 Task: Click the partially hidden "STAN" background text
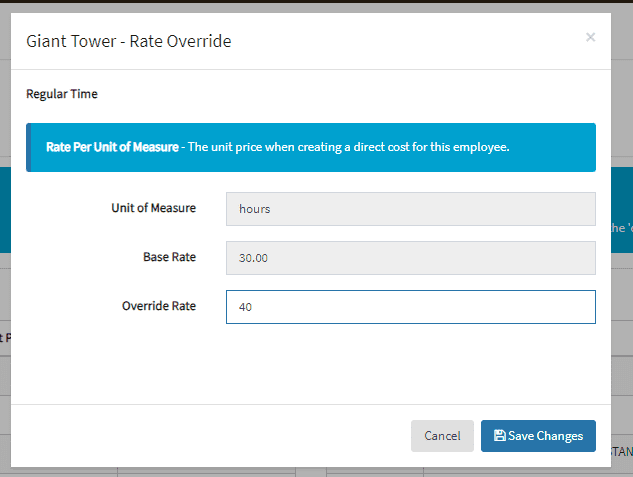[x=622, y=452]
